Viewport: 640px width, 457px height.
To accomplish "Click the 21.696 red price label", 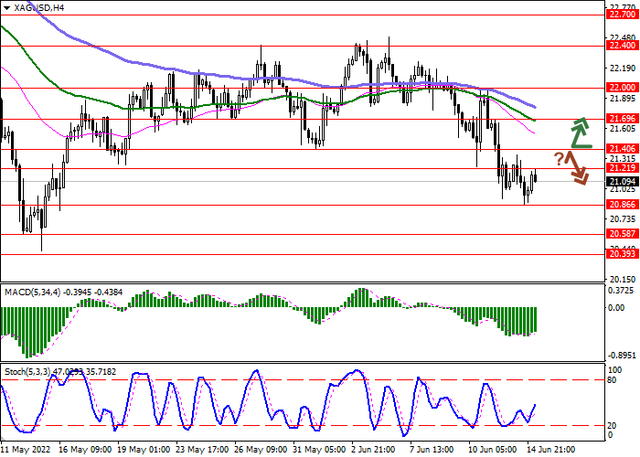I will point(623,118).
